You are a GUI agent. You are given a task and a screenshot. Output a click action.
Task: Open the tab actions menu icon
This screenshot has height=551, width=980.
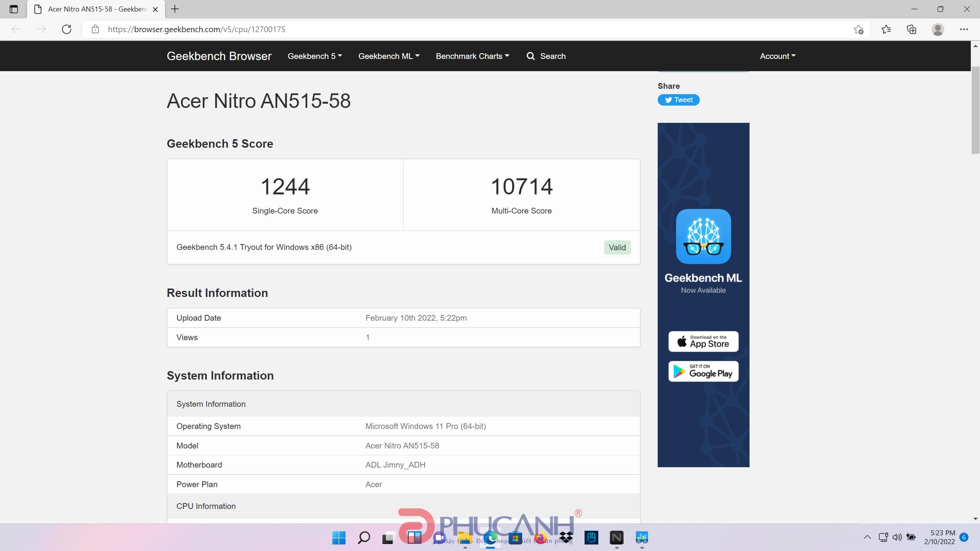click(14, 9)
